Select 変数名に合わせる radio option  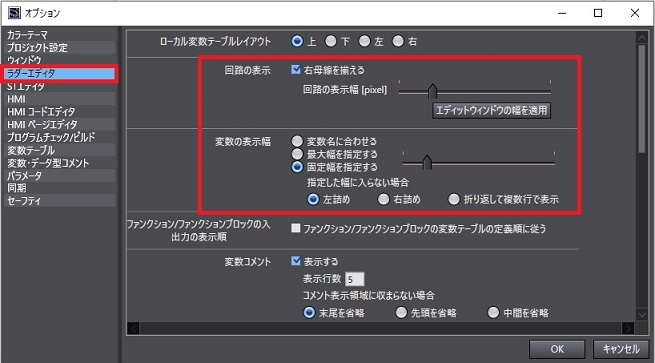[297, 141]
